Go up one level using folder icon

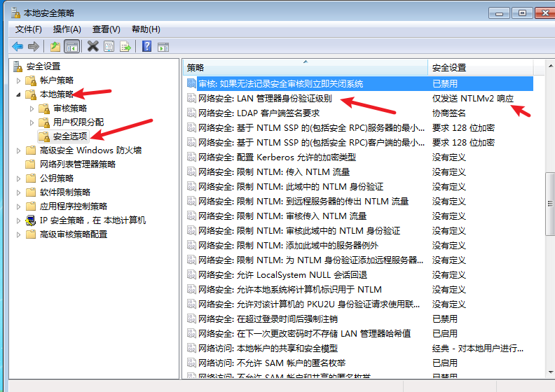click(x=55, y=46)
